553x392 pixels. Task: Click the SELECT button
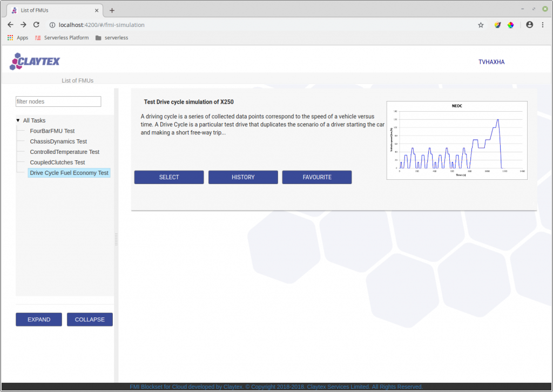pos(169,177)
